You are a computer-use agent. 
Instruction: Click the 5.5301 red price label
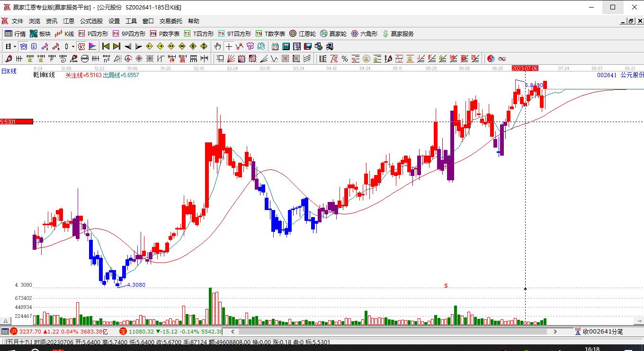point(17,122)
